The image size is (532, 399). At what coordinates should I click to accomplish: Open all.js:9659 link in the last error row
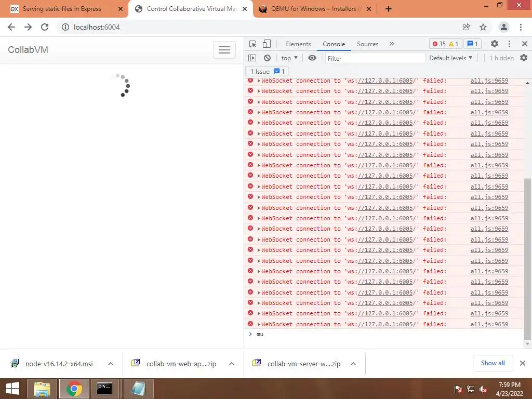[489, 324]
